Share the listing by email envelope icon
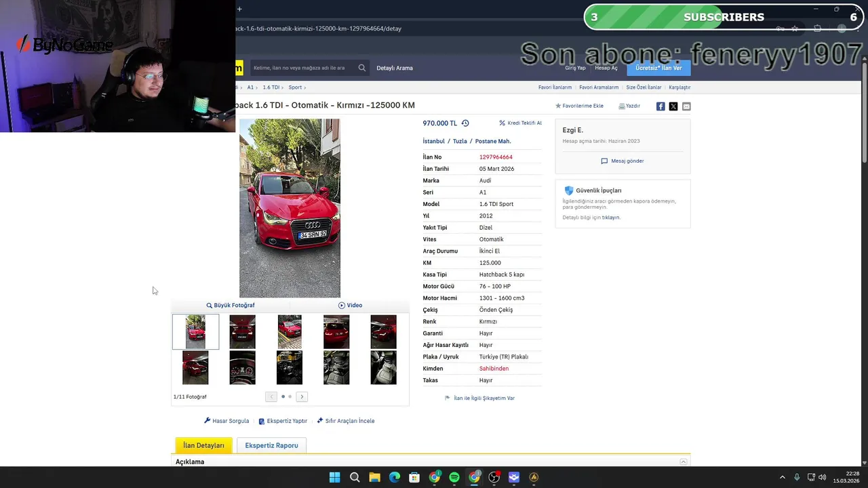Viewport: 868px width, 488px height. point(686,106)
